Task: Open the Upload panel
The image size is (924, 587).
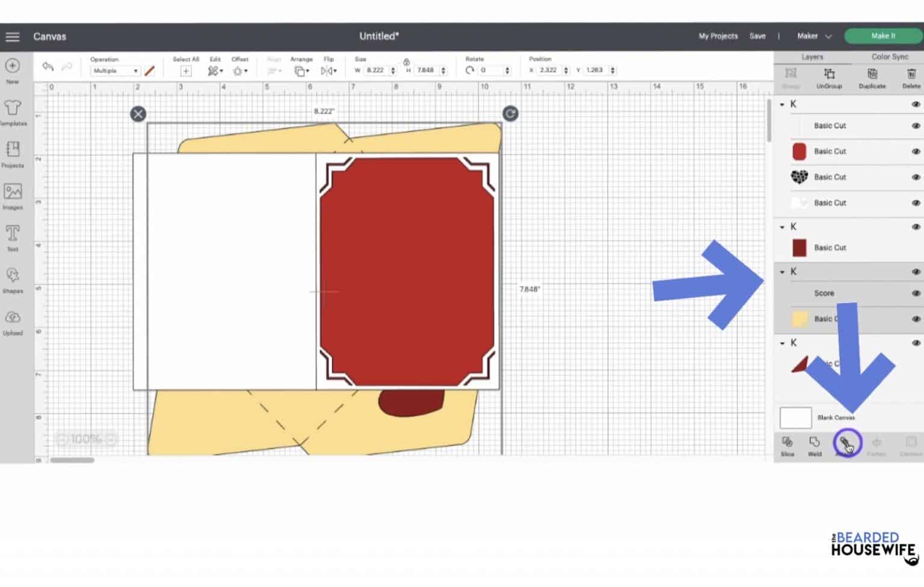Action: [x=12, y=321]
